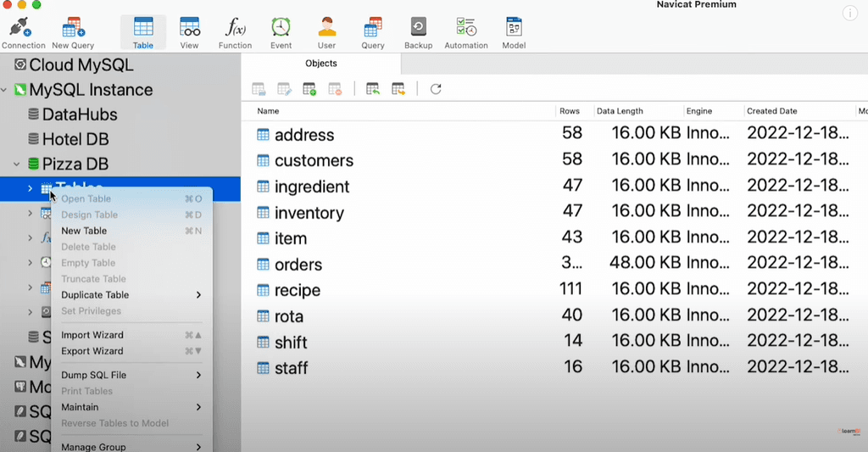
Task: Select the customers table row
Action: pos(314,161)
